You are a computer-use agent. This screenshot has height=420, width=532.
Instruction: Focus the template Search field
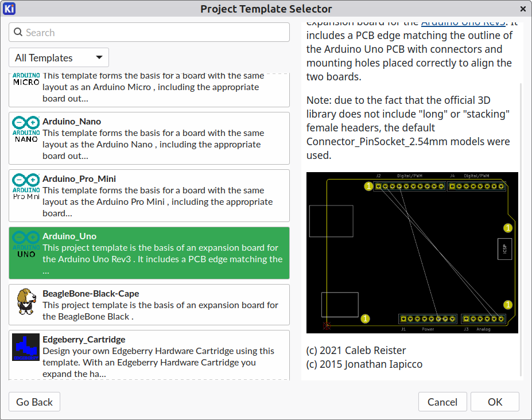[149, 32]
